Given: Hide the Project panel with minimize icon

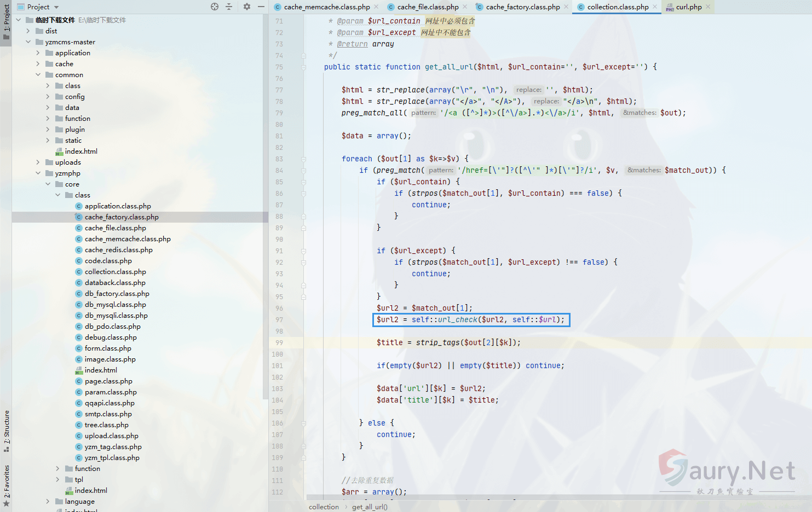Looking at the screenshot, I should click(261, 7).
